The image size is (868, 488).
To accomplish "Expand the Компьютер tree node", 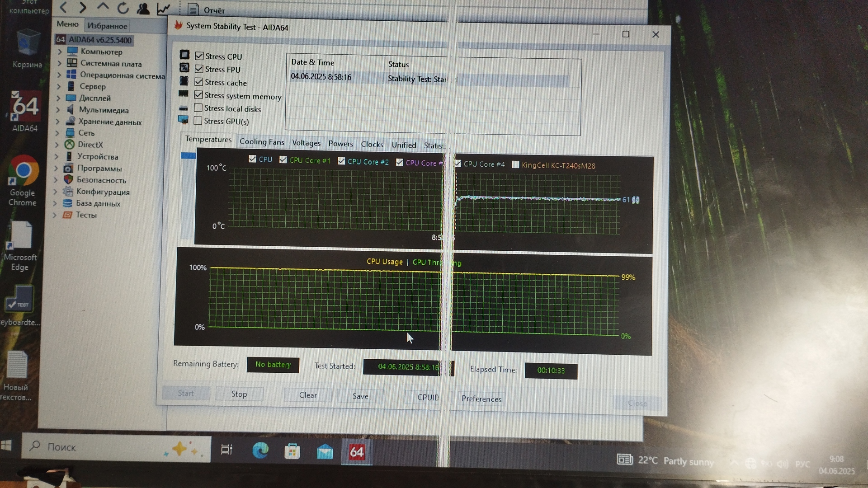I will (60, 52).
